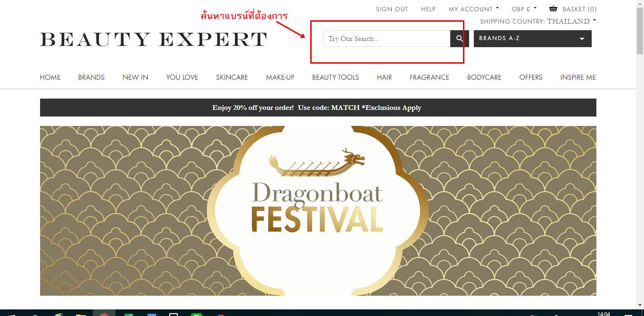644x316 pixels.
Task: Open the Brands menu
Action: (x=91, y=77)
